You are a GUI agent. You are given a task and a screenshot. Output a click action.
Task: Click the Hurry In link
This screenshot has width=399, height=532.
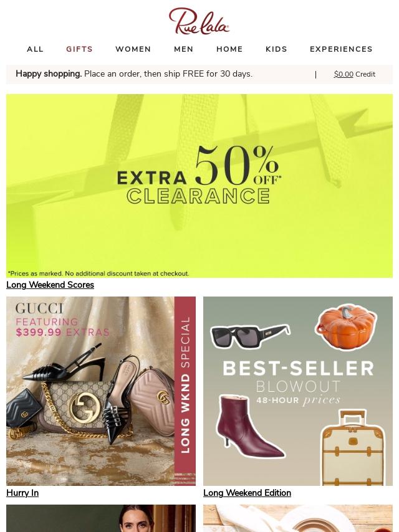pyautogui.click(x=22, y=493)
